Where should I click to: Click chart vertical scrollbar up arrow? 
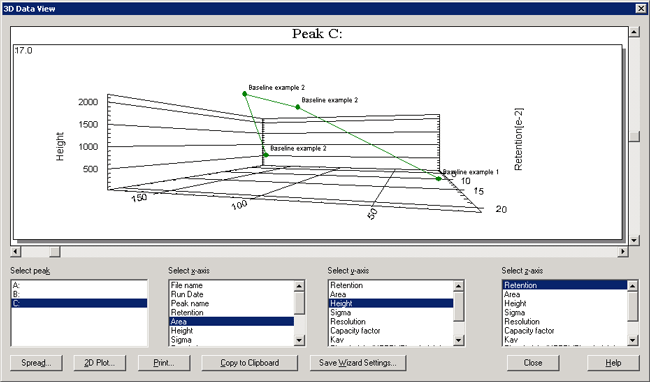[x=634, y=31]
